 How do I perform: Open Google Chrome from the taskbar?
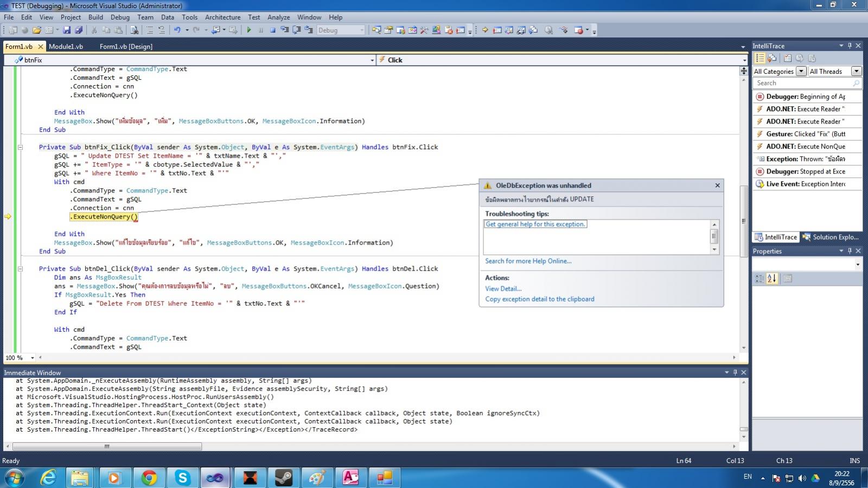(149, 478)
